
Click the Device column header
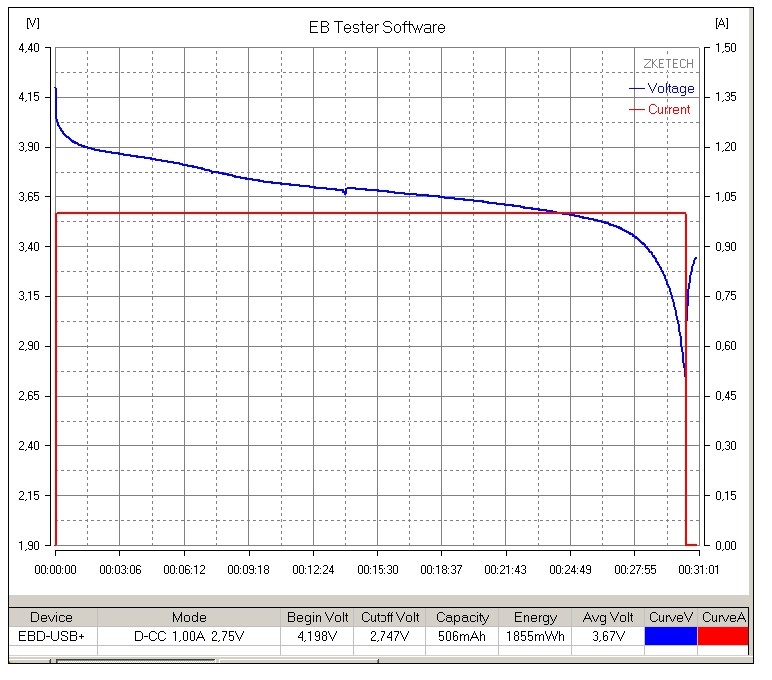[x=51, y=617]
